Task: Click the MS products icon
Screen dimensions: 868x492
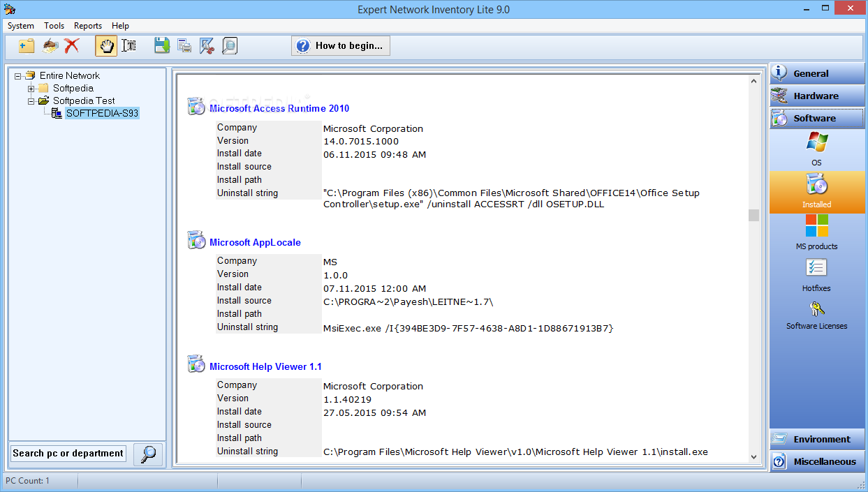Action: (816, 226)
